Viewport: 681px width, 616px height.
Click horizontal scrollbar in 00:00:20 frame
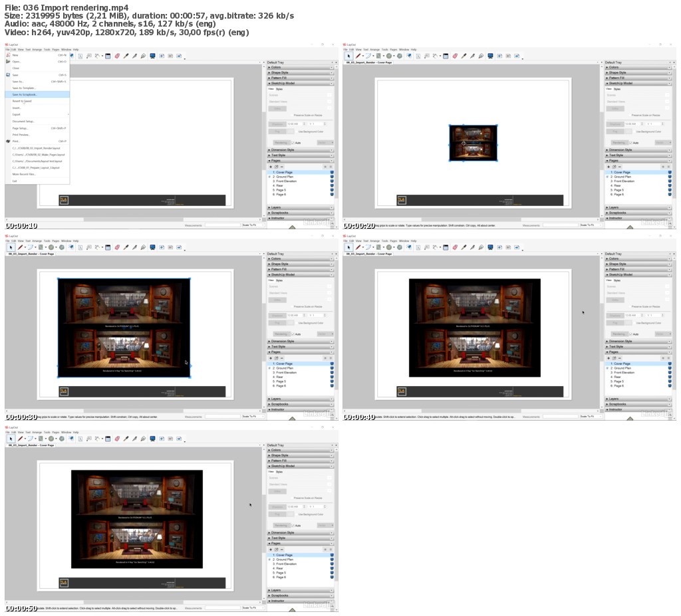click(472, 220)
